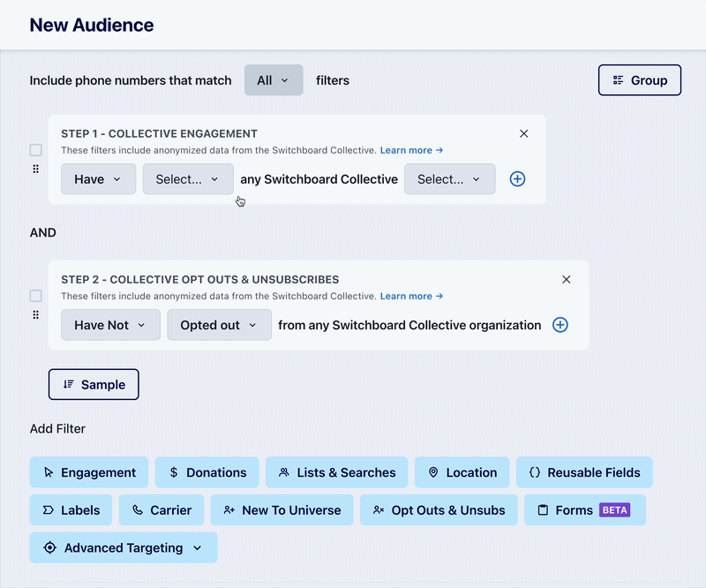Viewport: 706px width, 588px height.
Task: Add a Carrier filter
Action: (x=161, y=510)
